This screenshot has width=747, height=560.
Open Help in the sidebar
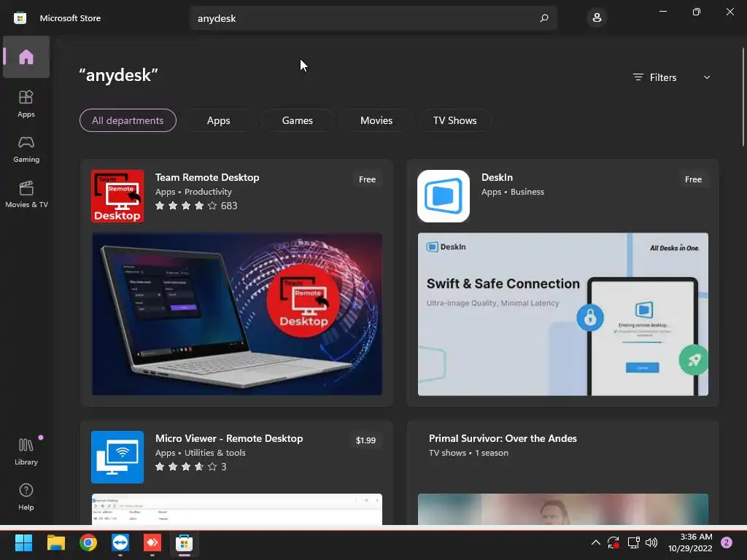(x=26, y=497)
